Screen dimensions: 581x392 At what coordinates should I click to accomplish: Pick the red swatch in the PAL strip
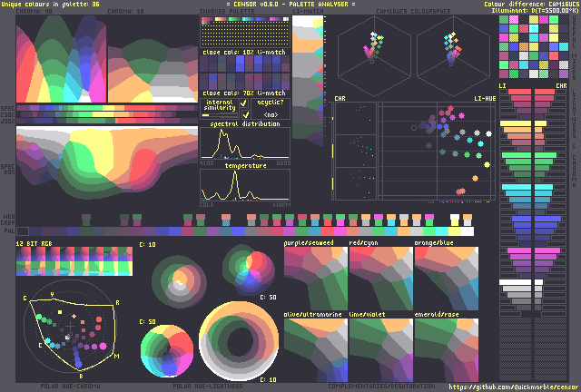[x=328, y=231]
